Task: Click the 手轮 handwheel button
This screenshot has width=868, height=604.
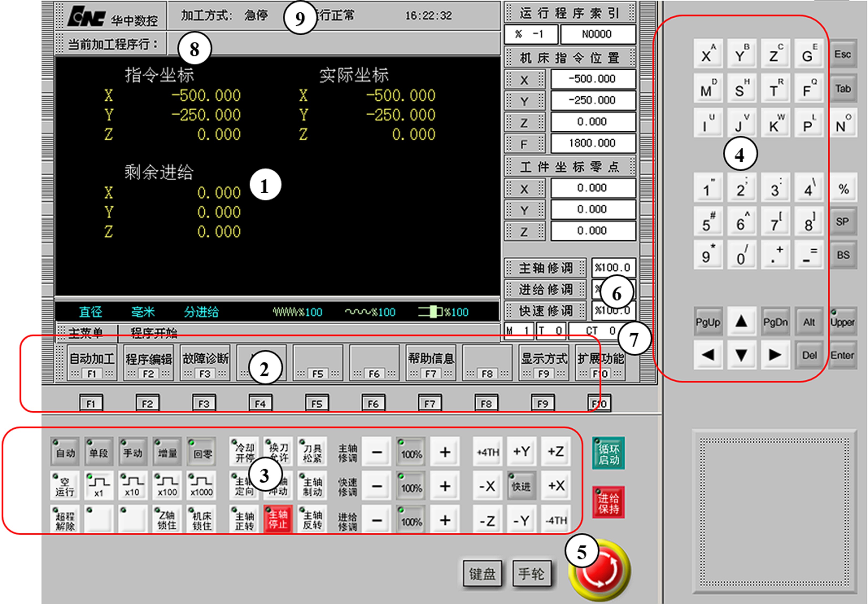Action: tap(532, 573)
